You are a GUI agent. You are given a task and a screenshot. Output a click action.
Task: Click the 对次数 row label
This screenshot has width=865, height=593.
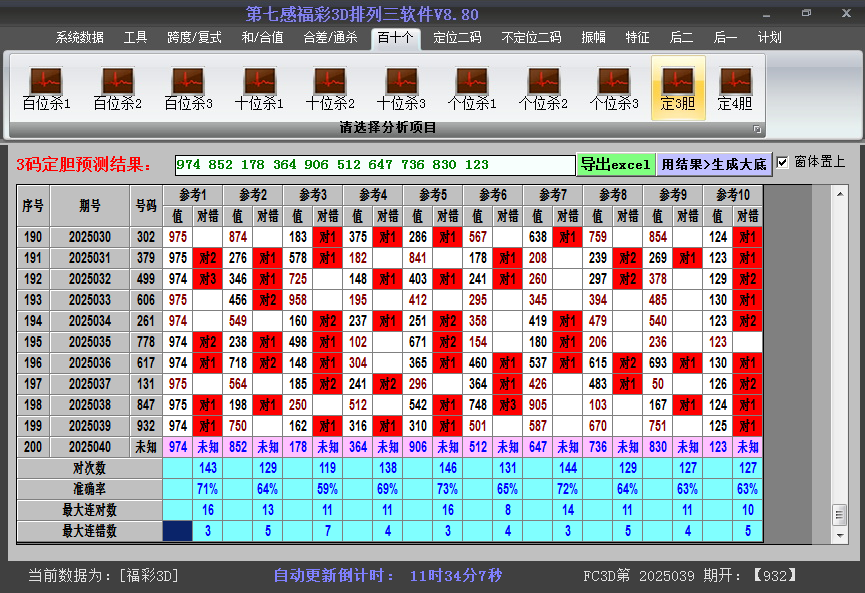click(89, 468)
